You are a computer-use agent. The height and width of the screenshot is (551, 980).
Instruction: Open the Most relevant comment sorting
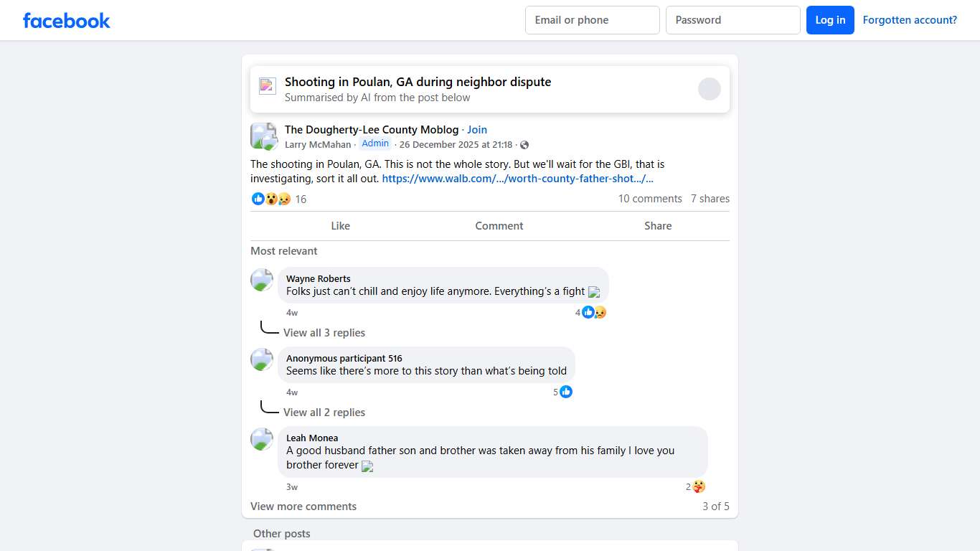click(284, 251)
